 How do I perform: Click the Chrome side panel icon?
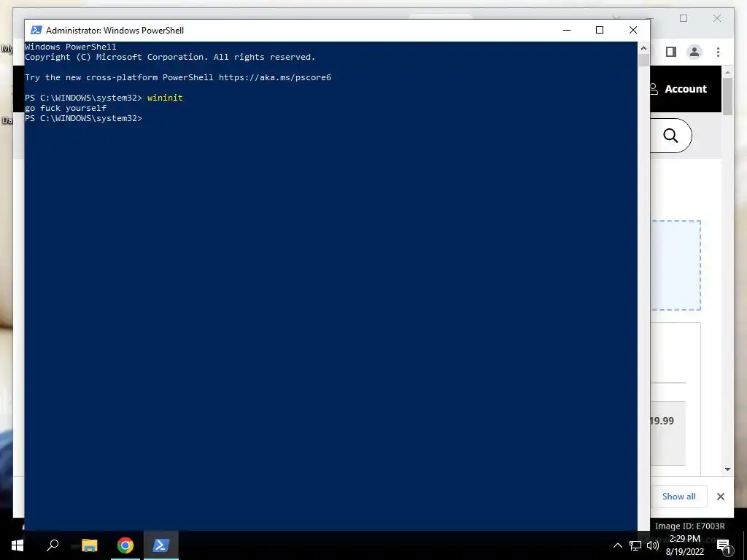click(x=671, y=52)
